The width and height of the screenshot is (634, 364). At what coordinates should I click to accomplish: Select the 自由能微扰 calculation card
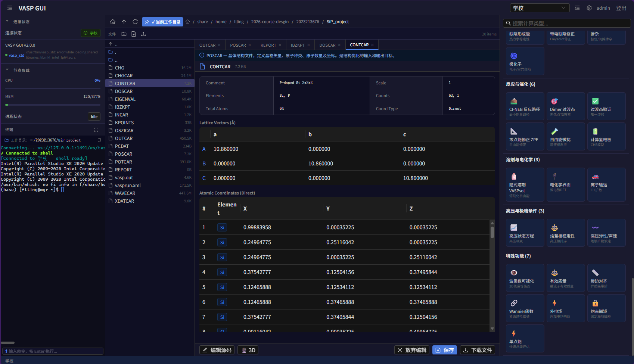[566, 137]
